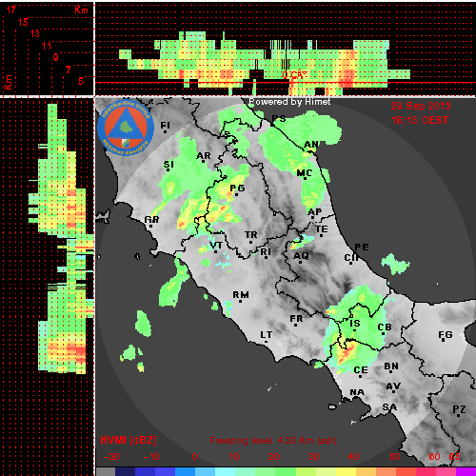This screenshot has width=476, height=476.
Task: Select the FG city label
Action: [x=446, y=334]
